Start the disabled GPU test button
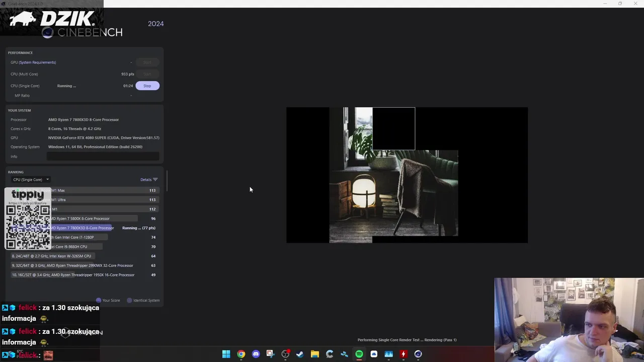 (x=147, y=62)
